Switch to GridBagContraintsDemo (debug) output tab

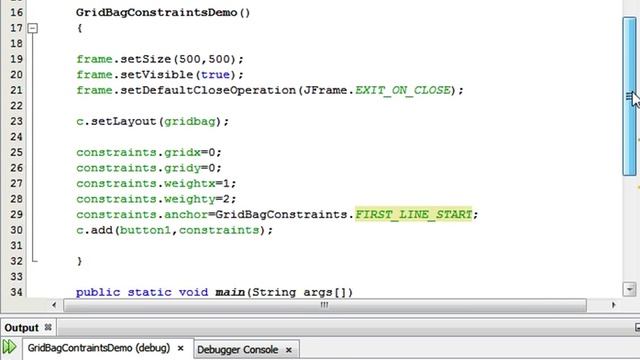tap(99, 348)
